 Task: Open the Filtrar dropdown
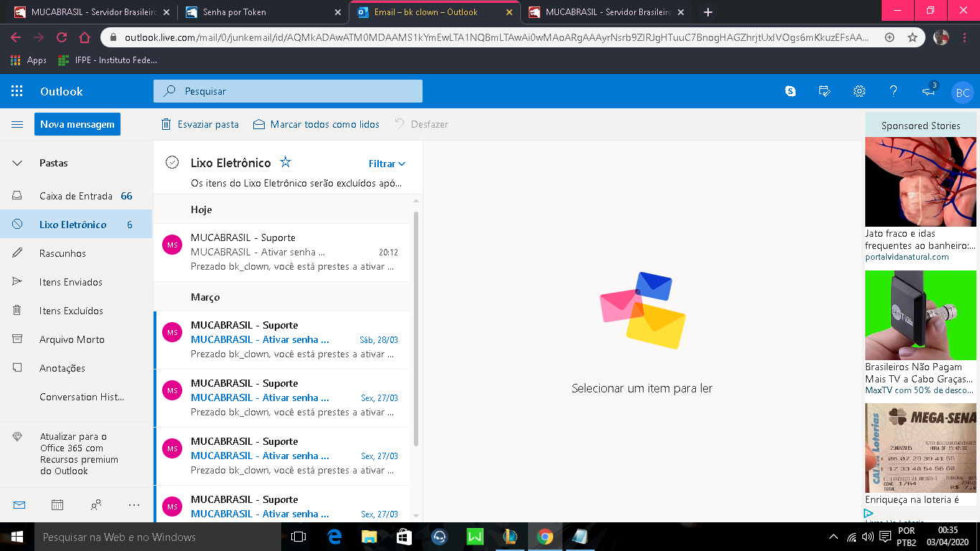tap(387, 164)
